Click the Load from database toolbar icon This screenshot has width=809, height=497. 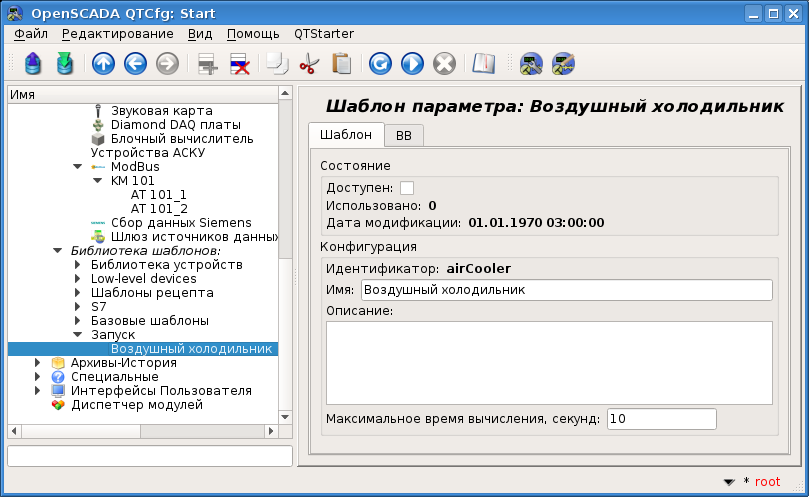33,64
